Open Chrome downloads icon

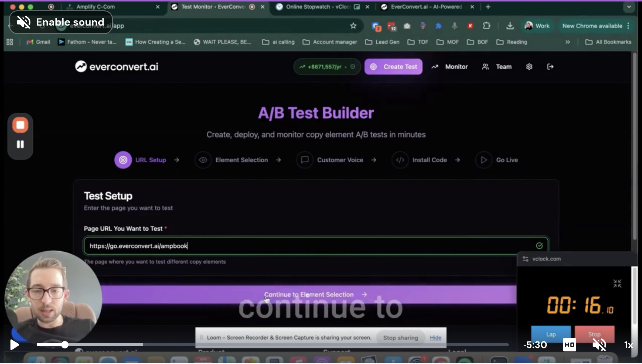pyautogui.click(x=510, y=26)
